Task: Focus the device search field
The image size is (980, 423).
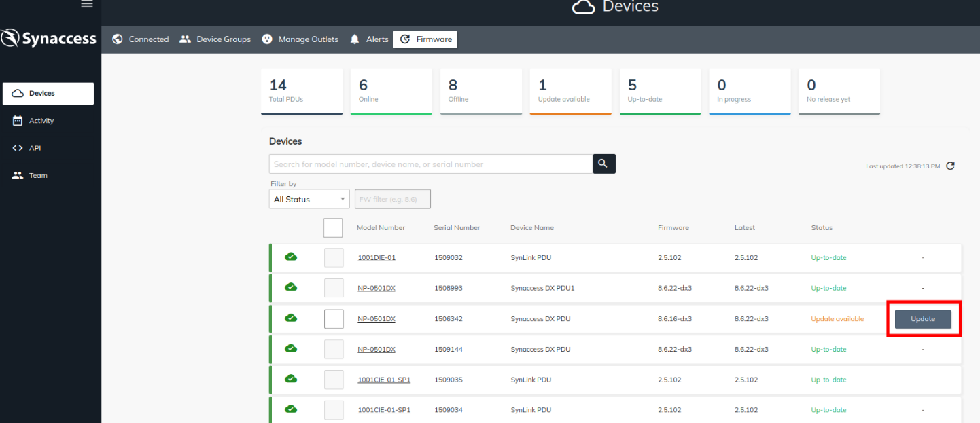Action: tap(431, 164)
